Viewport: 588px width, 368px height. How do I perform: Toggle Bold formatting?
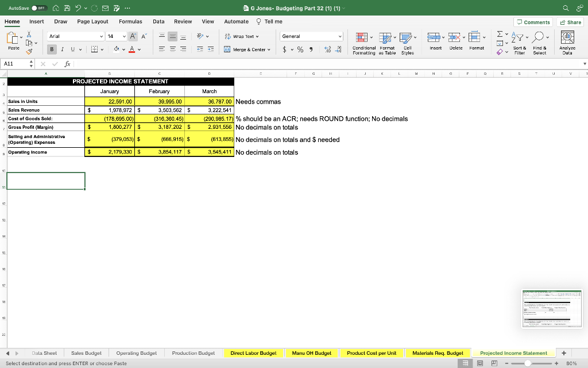(52, 49)
